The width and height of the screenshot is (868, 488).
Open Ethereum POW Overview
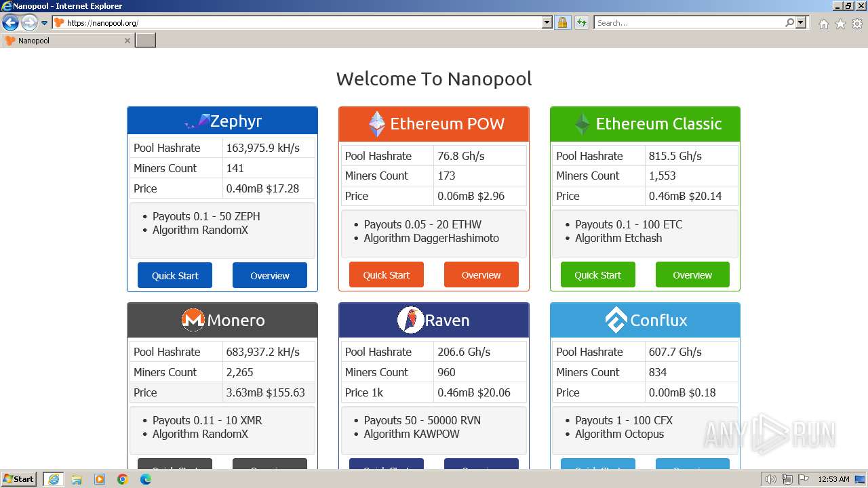tap(481, 274)
